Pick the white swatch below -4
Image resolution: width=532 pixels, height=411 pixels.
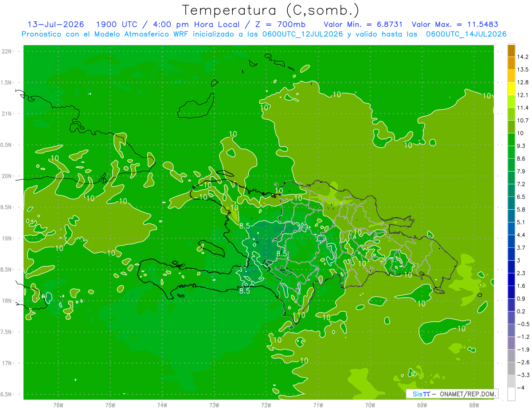click(511, 394)
